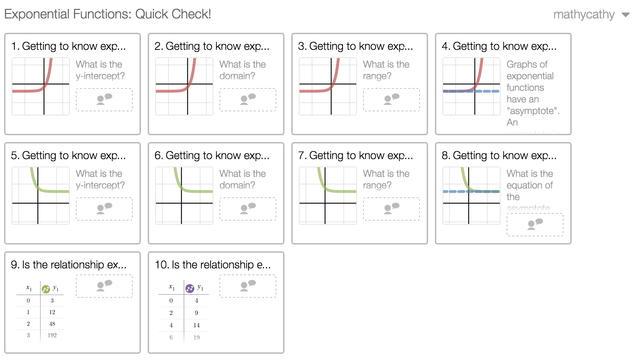
Task: Click title '9. Is the relationship ex...'
Action: pos(69,265)
